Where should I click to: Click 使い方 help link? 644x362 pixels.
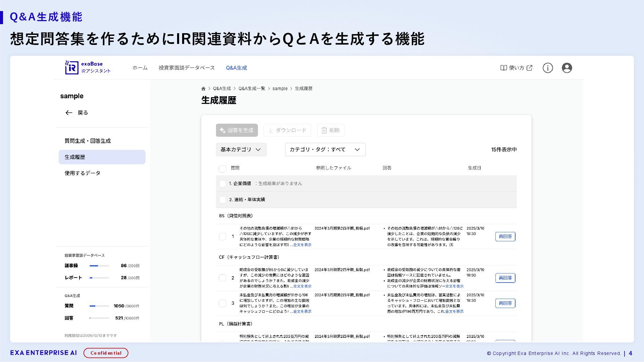tap(517, 68)
